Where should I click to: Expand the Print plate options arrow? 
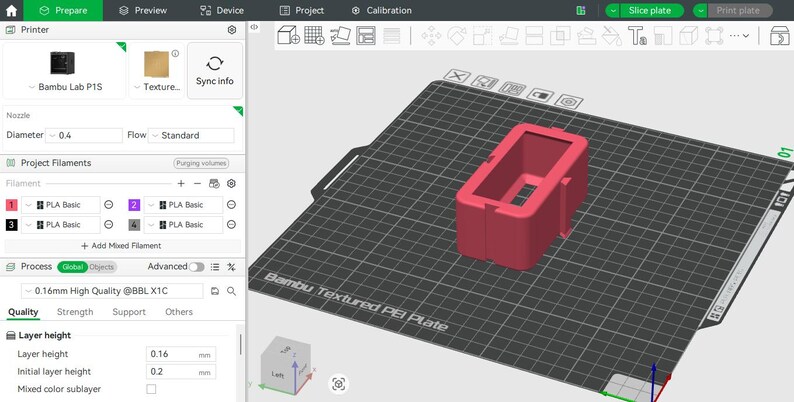(700, 10)
